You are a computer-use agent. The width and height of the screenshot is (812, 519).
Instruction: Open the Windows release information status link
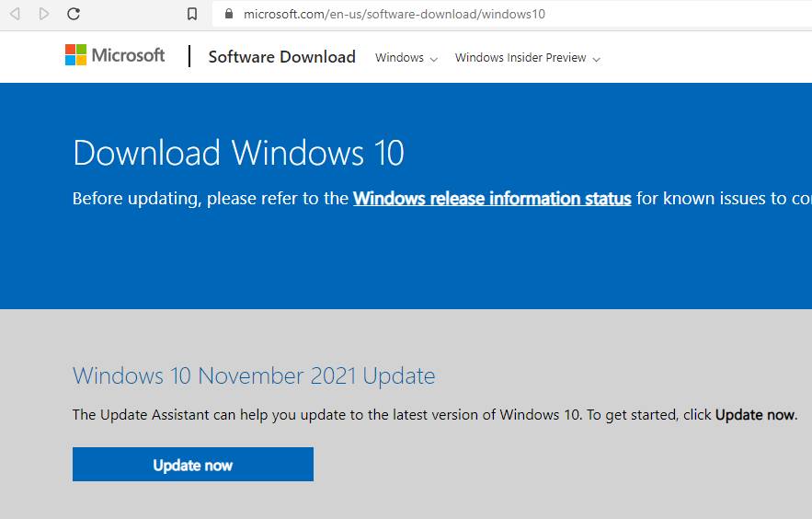point(492,199)
